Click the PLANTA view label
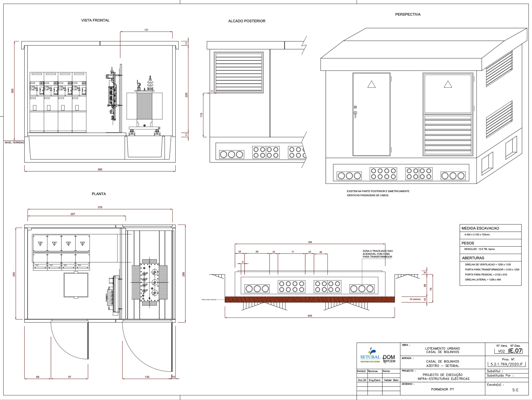This screenshot has height=400, width=532. 99,194
